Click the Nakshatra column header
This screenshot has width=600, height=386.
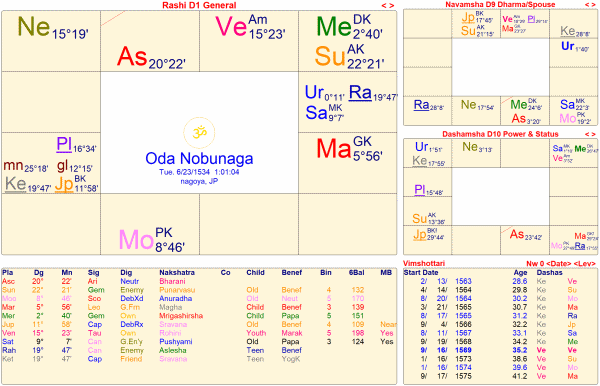(177, 273)
